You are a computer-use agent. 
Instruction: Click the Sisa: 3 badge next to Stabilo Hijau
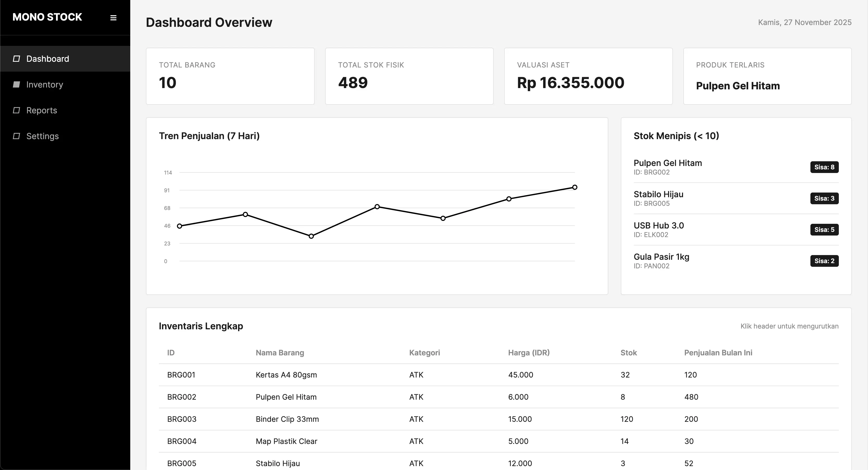pyautogui.click(x=824, y=198)
